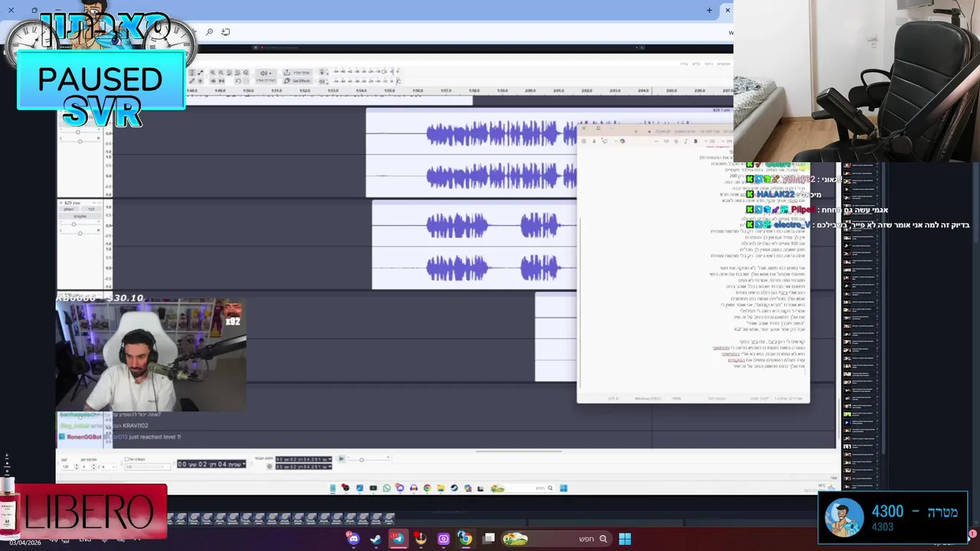
Task: Click the Zoom In magnifier icon
Action: tap(213, 73)
